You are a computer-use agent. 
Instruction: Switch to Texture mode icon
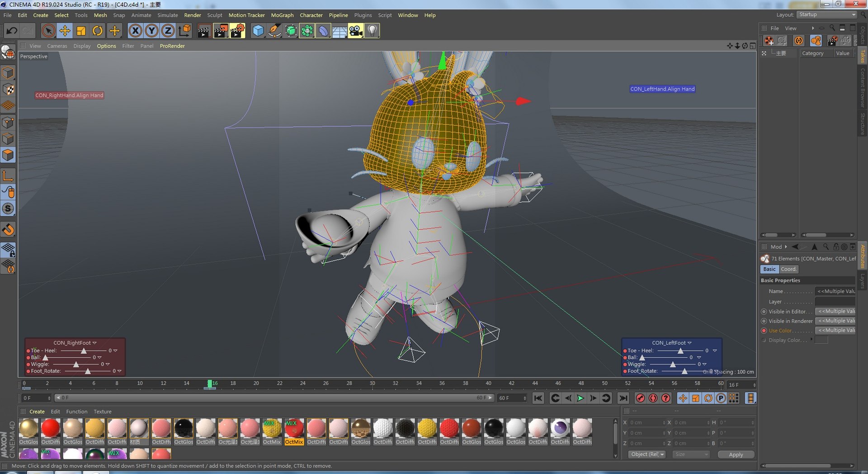(x=8, y=90)
